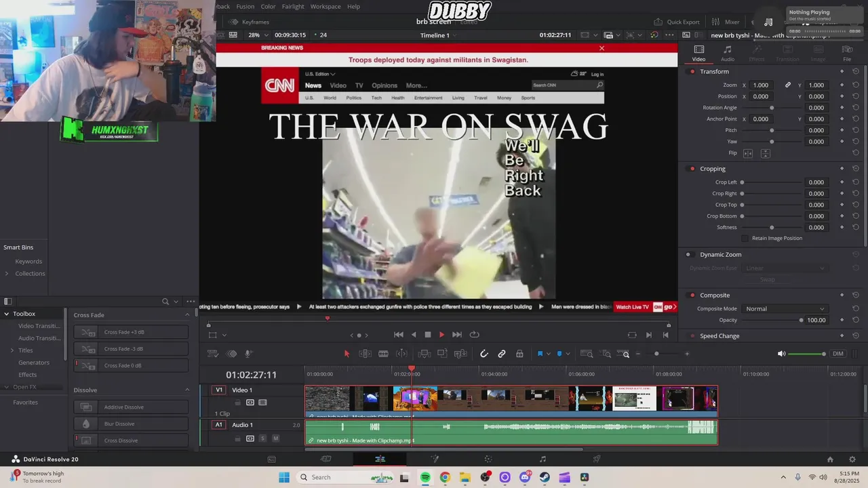868x488 pixels.
Task: Open the Voiceover microphone tool in toolbar
Action: click(x=248, y=354)
